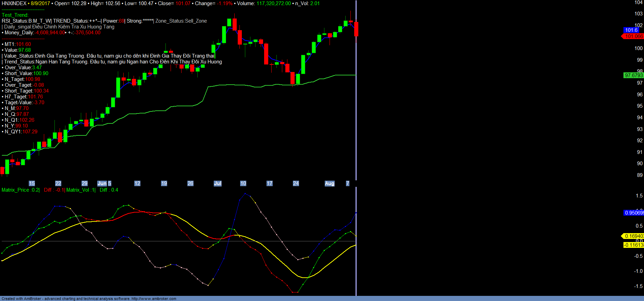This screenshot has height=301, width=644.
Task: Select date marker 29 on time axis
Action: click(x=85, y=183)
